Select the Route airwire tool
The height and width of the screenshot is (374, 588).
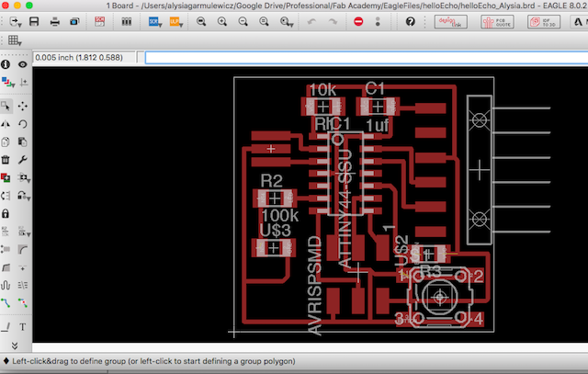pyautogui.click(x=6, y=302)
